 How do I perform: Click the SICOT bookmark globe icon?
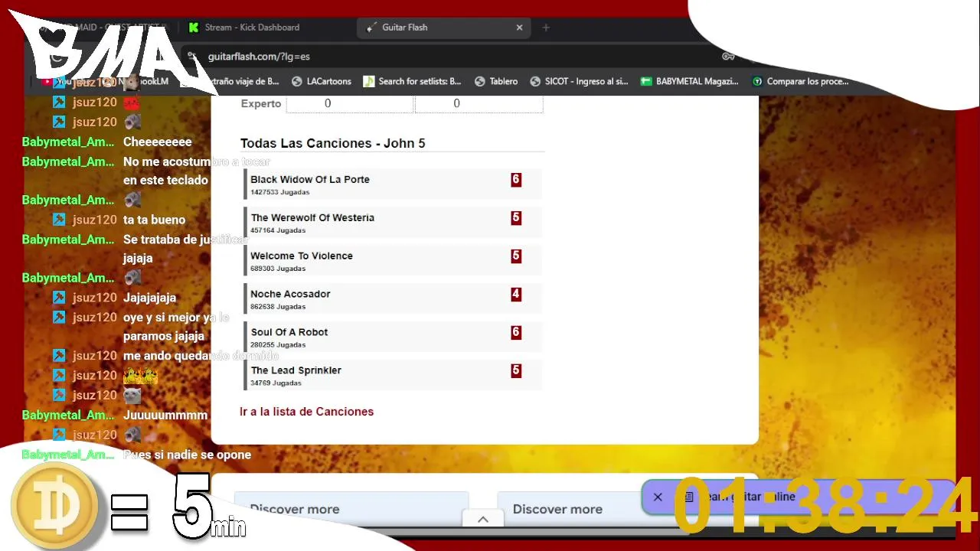[535, 81]
